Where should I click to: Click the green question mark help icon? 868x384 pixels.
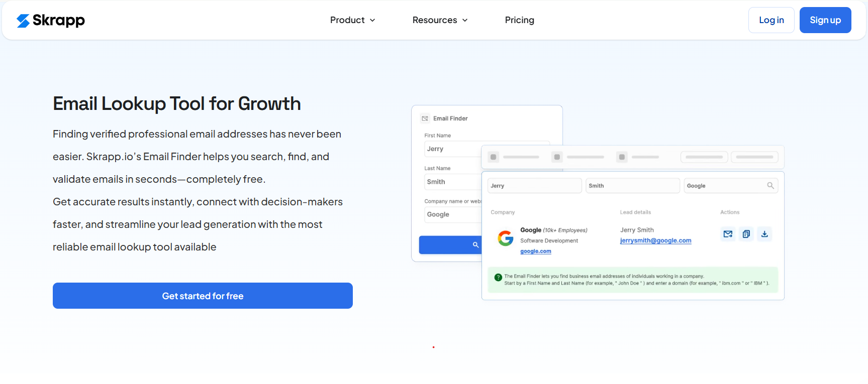(x=498, y=278)
